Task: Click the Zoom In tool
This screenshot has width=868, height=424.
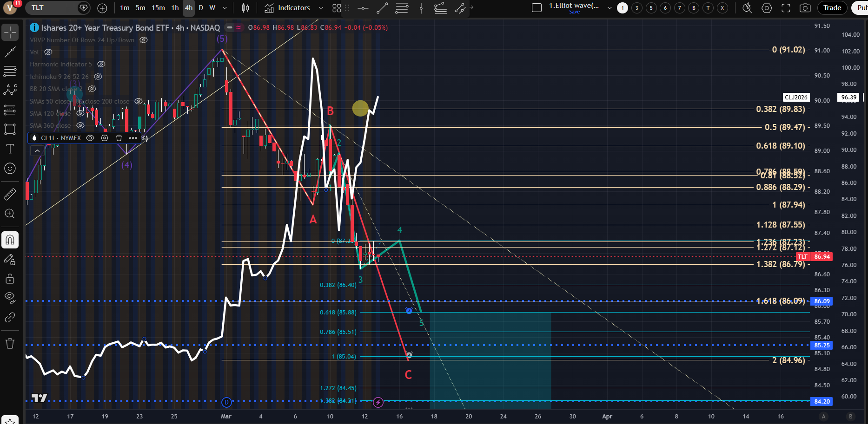Action: pyautogui.click(x=10, y=214)
